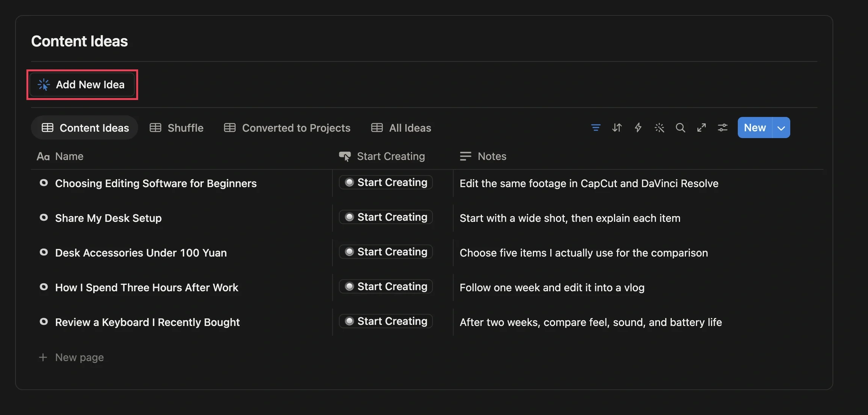Click the Name column header
The width and height of the screenshot is (868, 415).
[60, 157]
